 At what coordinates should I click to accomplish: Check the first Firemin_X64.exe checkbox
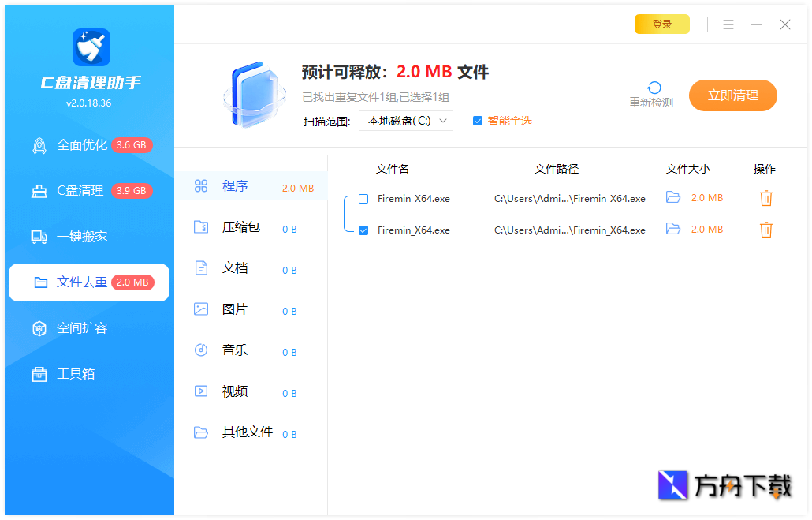[x=363, y=198]
